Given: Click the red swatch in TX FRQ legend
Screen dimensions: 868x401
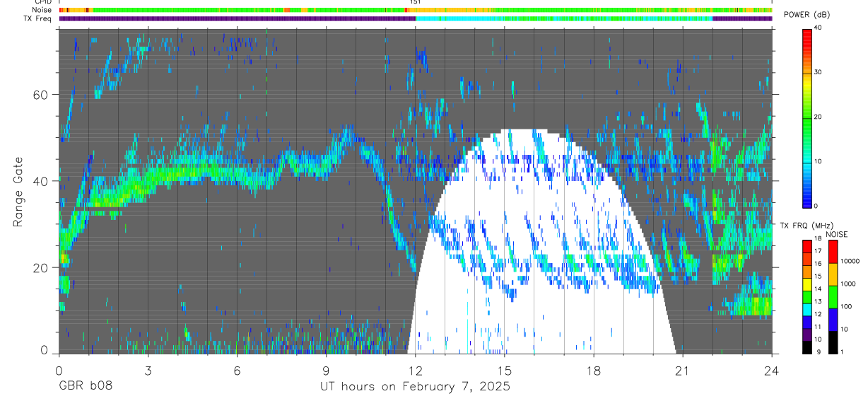Looking at the screenshot, I should tap(807, 245).
